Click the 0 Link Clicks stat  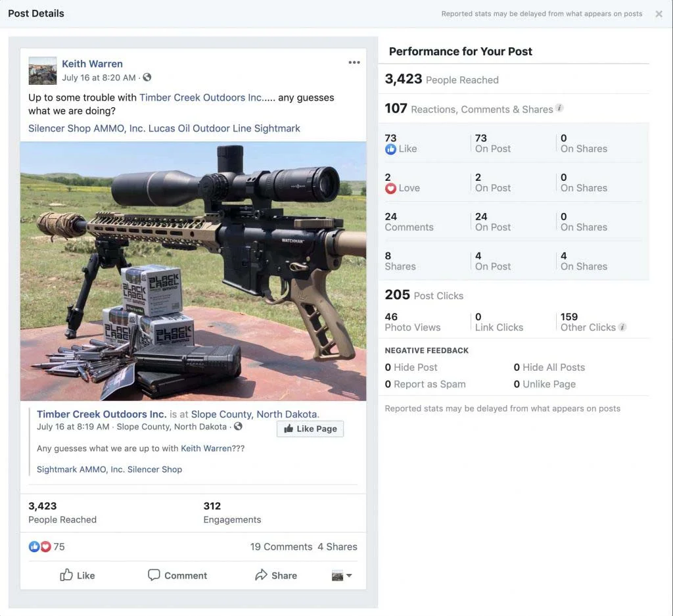[x=499, y=322]
